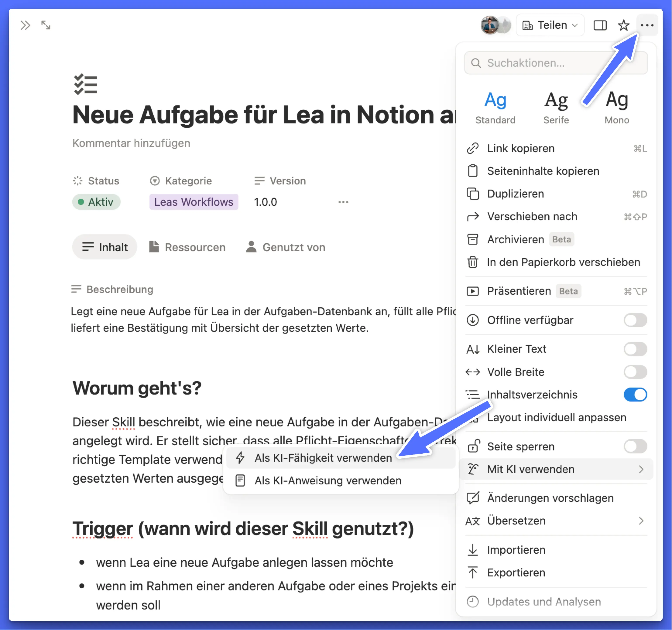This screenshot has width=672, height=630.
Task: Toggle the side panel layout icon
Action: coord(600,25)
